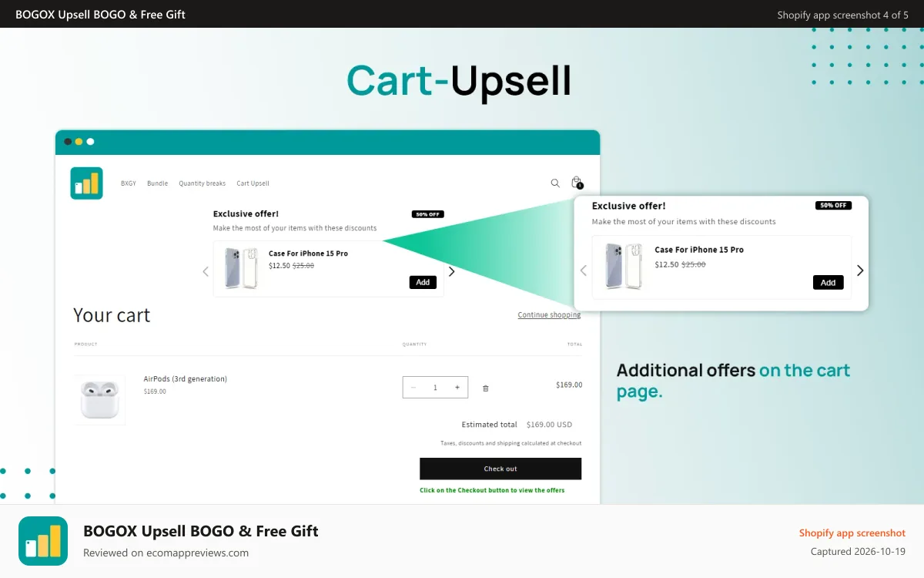The width and height of the screenshot is (924, 578).
Task: Add the iPhone case from cart offer
Action: pos(423,282)
